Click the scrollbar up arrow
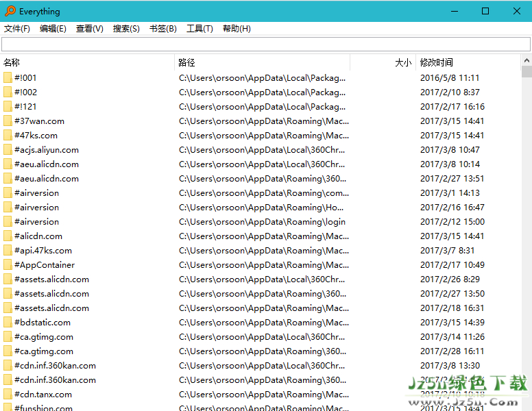This screenshot has height=411, width=532. click(527, 60)
